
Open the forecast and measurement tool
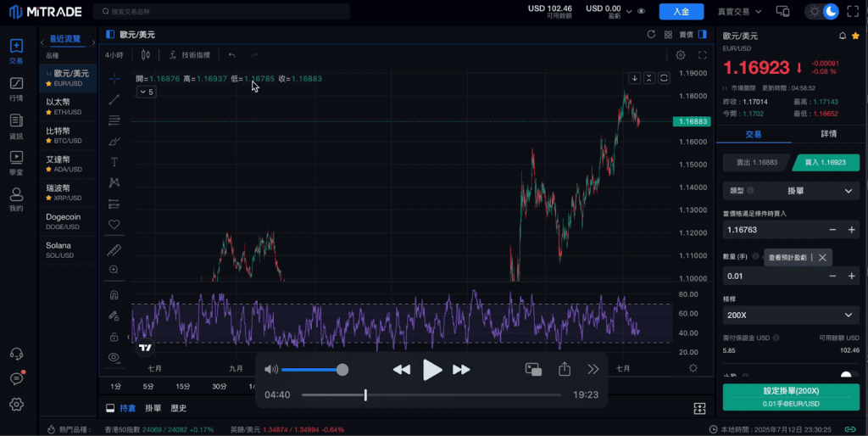(114, 204)
